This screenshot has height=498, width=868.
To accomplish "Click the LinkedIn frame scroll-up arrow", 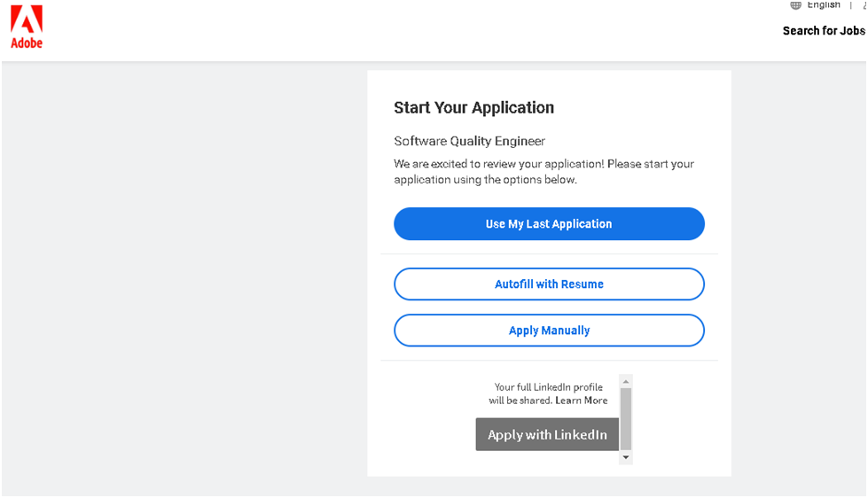I will [626, 381].
